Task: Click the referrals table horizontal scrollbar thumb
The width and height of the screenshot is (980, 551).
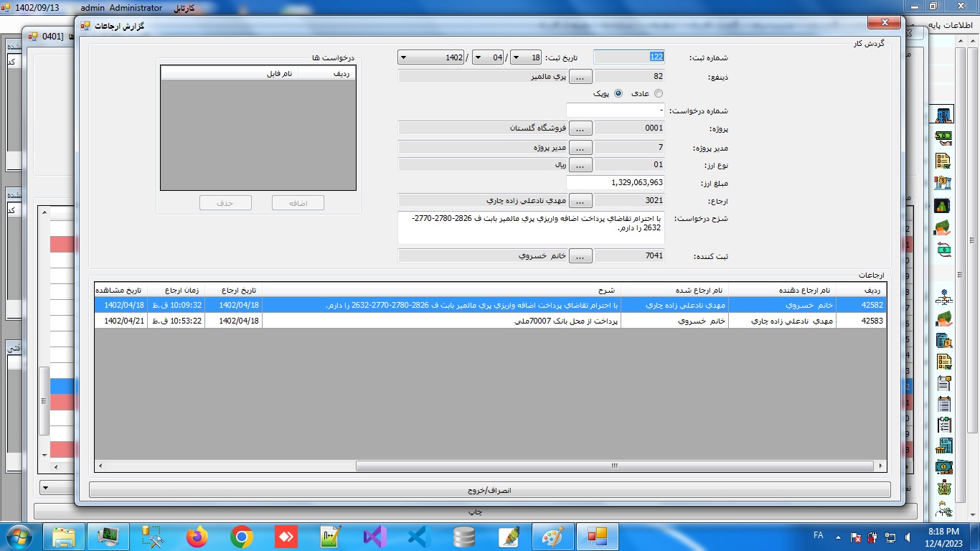Action: [614, 466]
